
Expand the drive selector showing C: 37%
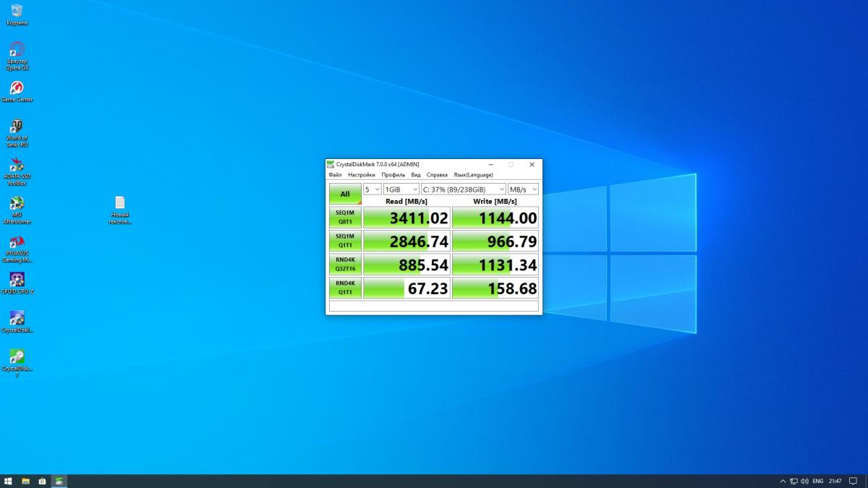(463, 189)
